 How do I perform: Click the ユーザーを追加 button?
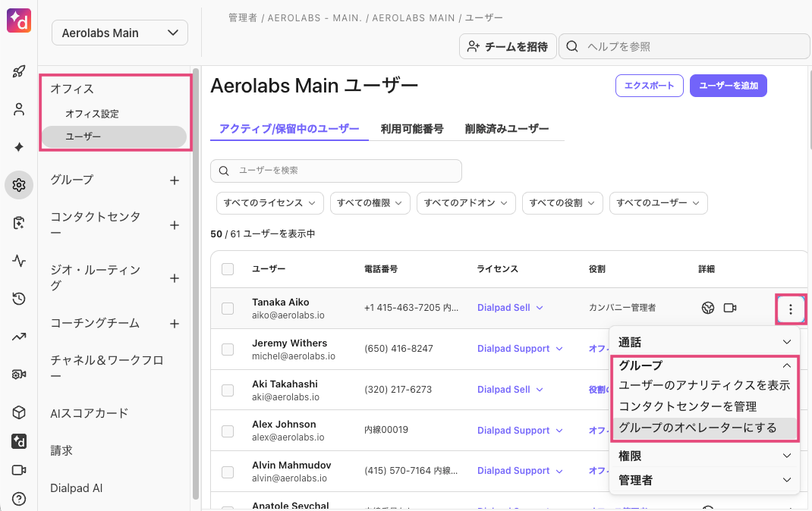pos(729,86)
